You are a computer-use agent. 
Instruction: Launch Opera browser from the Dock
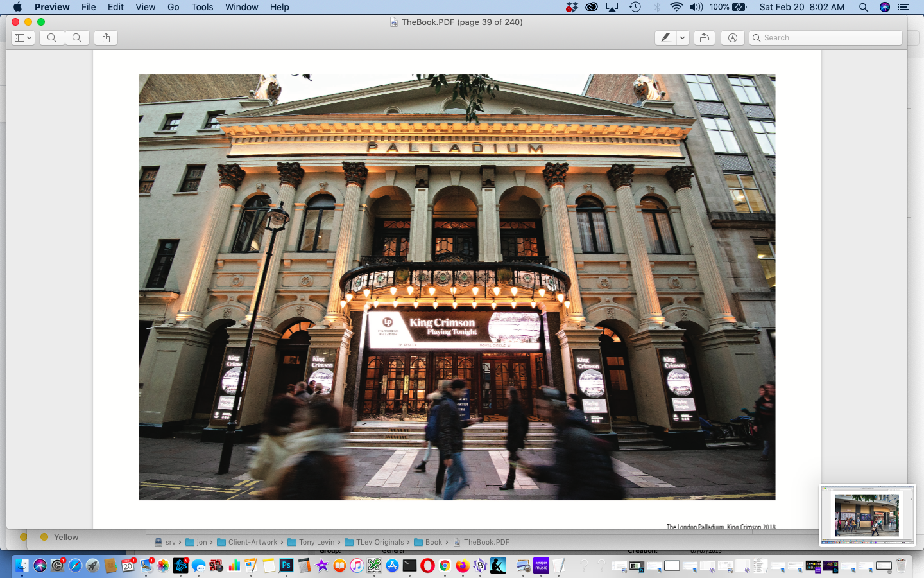click(427, 565)
